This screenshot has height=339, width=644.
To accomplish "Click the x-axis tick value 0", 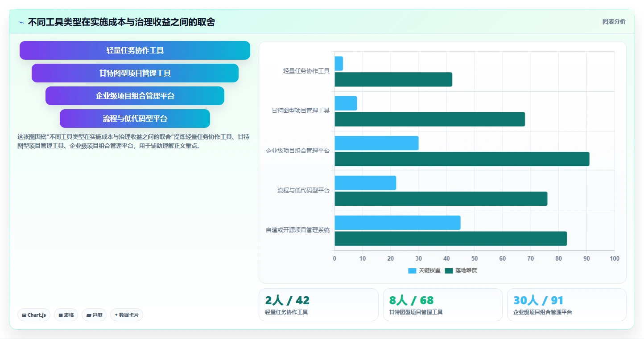I will click(x=334, y=258).
